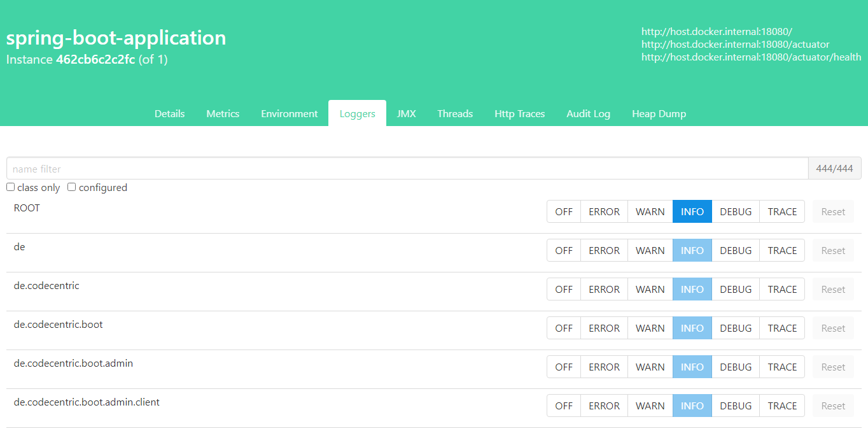868x431 pixels.
Task: Tick the configured checkbox
Action: tap(72, 187)
